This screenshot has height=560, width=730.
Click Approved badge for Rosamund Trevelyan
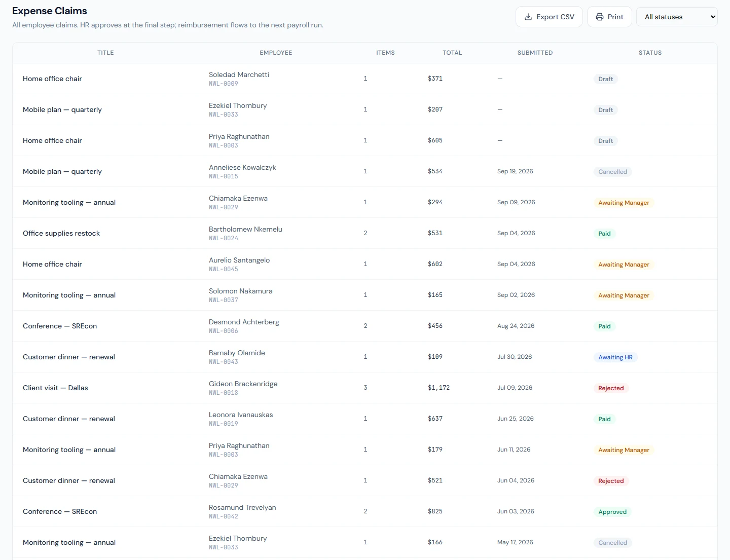tap(612, 512)
